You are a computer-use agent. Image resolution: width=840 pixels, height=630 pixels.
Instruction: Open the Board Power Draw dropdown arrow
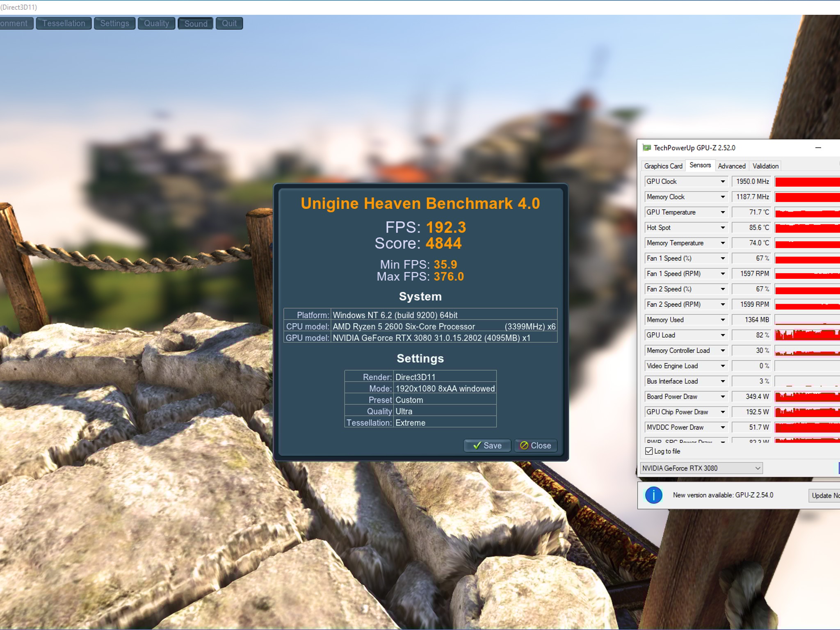(x=723, y=397)
